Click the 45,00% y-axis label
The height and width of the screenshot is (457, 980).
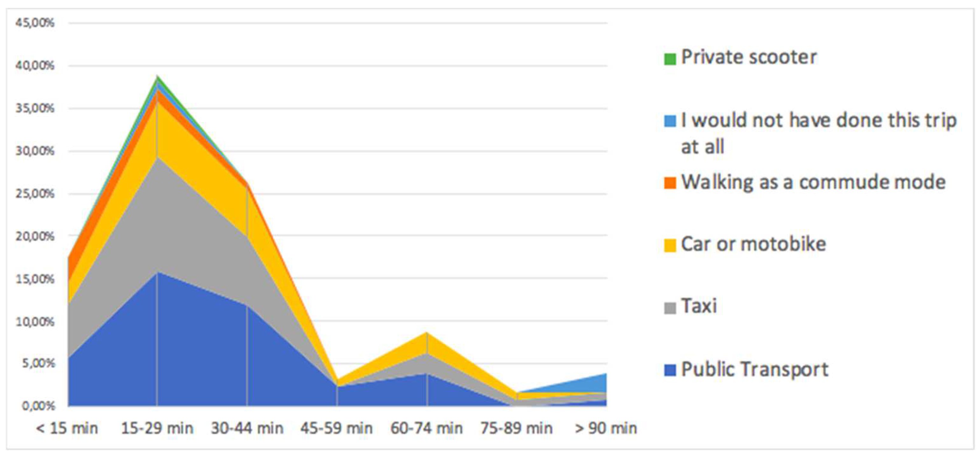(35, 23)
